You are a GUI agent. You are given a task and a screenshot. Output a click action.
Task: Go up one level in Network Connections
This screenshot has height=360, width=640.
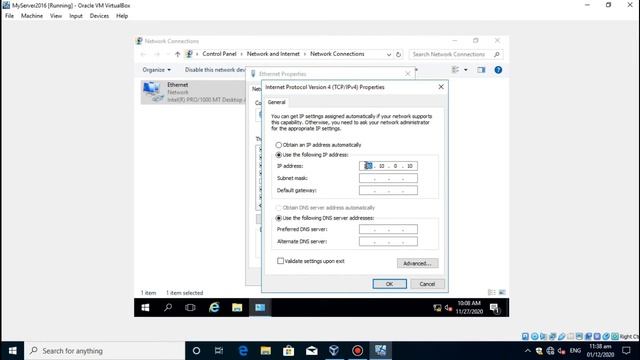[x=177, y=54]
